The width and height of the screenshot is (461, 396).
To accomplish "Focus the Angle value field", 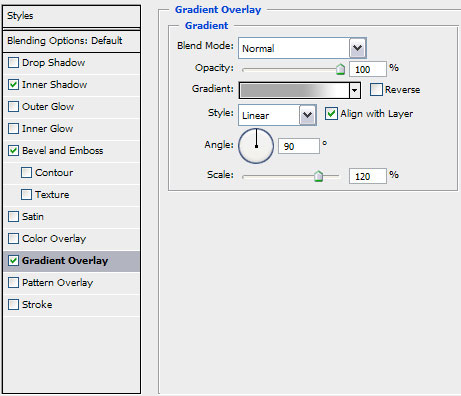I will [x=299, y=146].
